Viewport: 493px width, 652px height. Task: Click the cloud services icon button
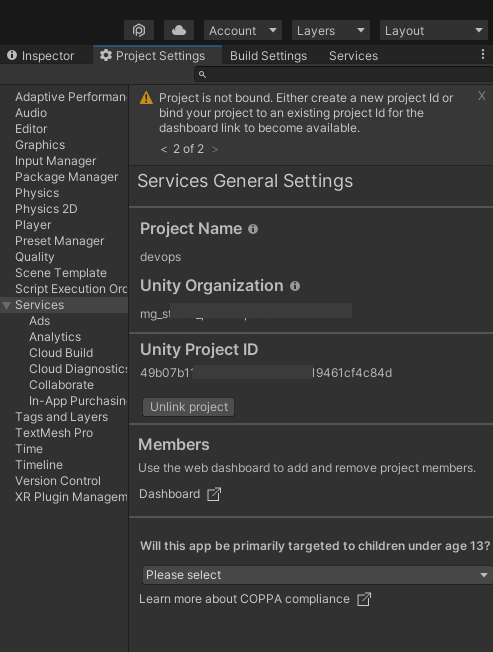click(179, 30)
